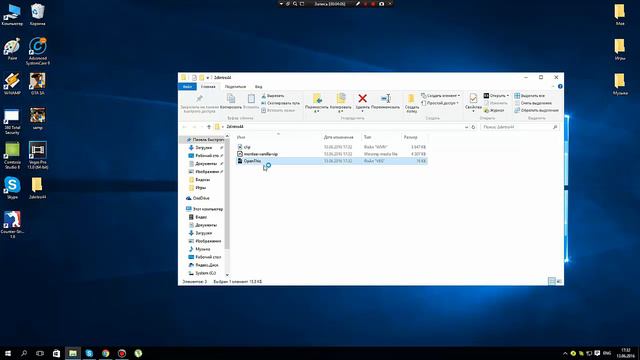Sort by the Date modified column header

click(x=341, y=137)
